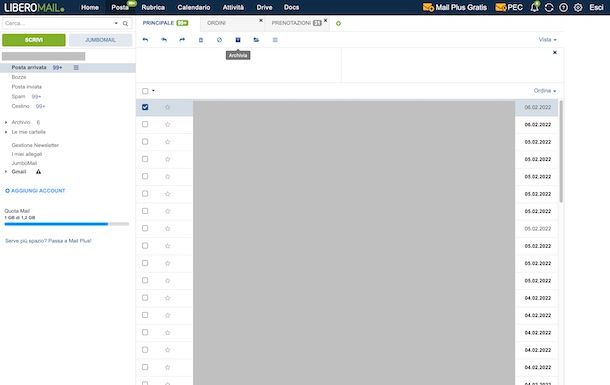Check the third 05.02.2022 message checkbox
Screen dimensions: 610x385
point(145,176)
